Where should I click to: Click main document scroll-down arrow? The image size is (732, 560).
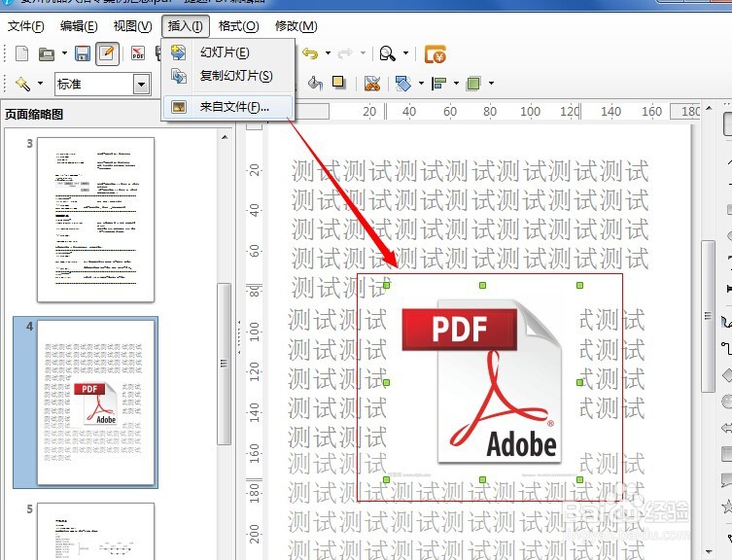(x=709, y=552)
